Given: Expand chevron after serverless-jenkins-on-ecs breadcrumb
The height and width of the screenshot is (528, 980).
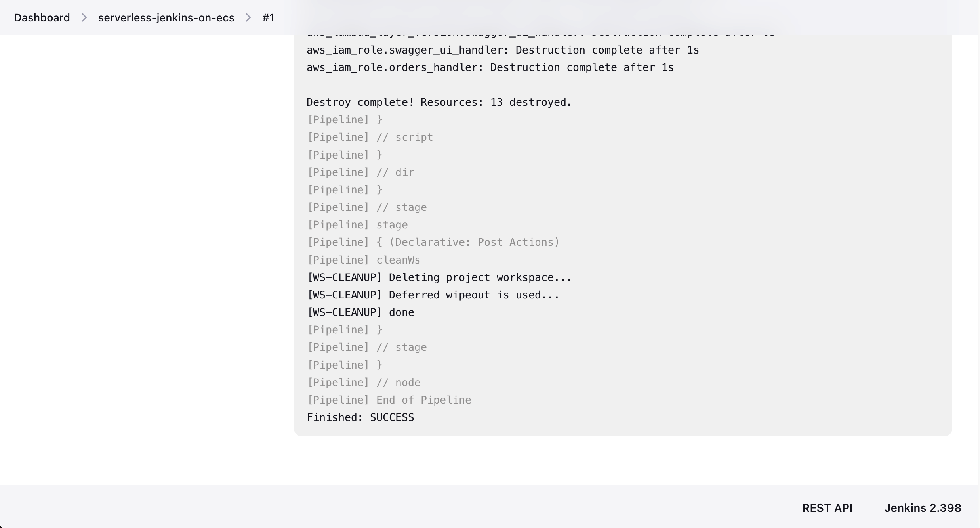Looking at the screenshot, I should point(248,18).
